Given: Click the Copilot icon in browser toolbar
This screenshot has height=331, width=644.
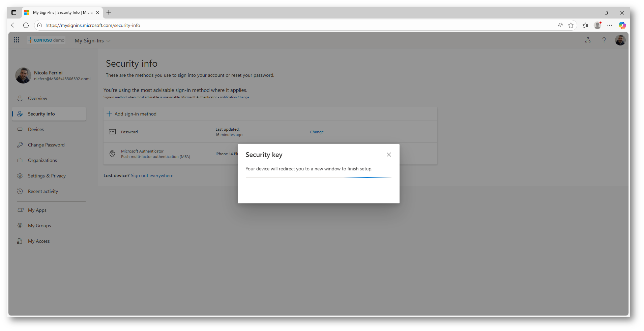Looking at the screenshot, I should [622, 25].
